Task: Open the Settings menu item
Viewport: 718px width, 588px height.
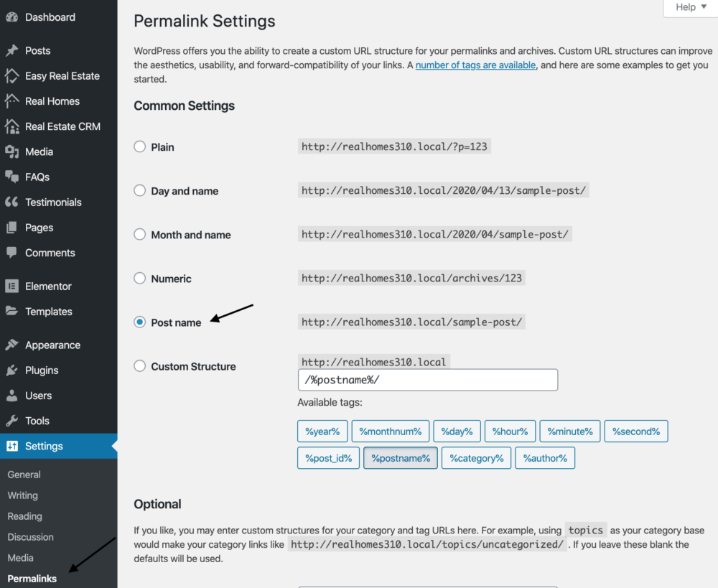Action: click(x=59, y=446)
